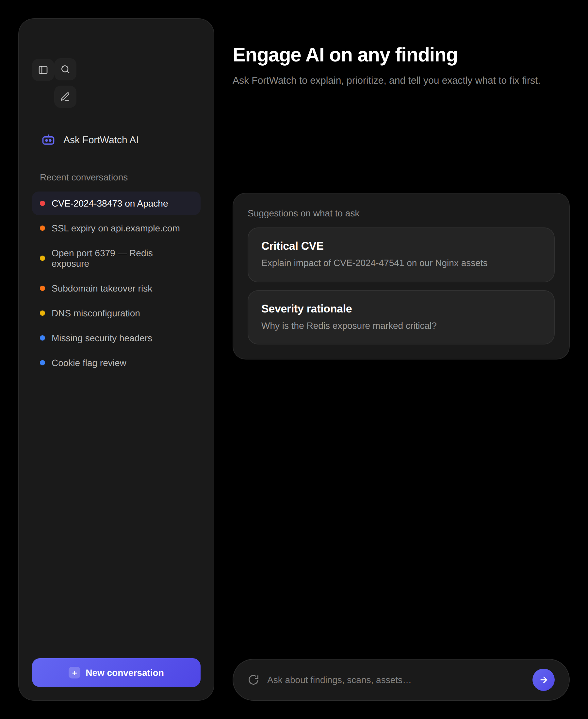588x719 pixels.
Task: Open CVE-2024-38473 on Apache conversation
Action: [110, 203]
